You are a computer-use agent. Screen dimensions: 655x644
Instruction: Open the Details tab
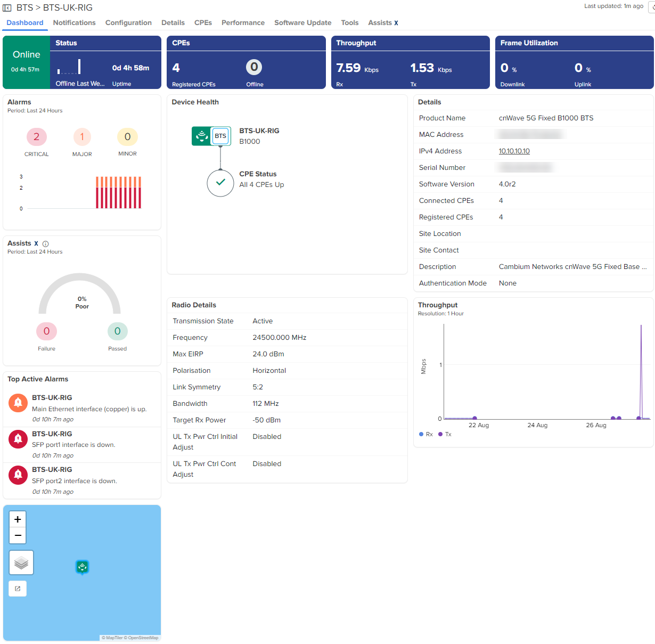tap(173, 23)
